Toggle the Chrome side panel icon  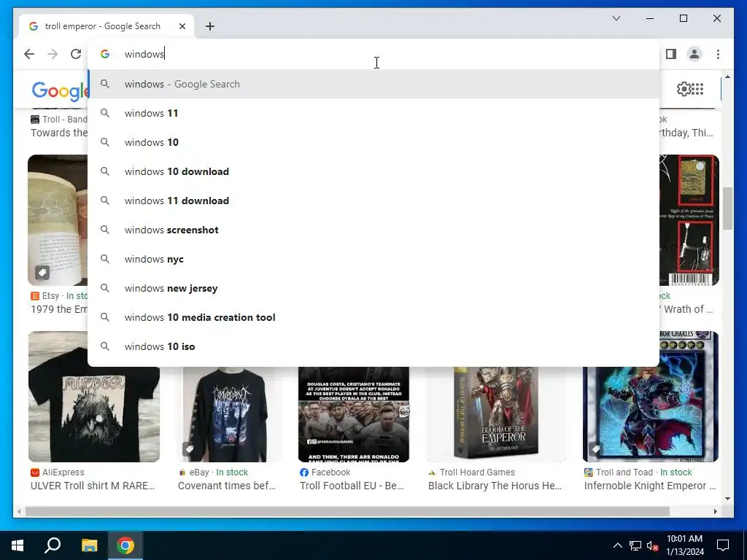(x=671, y=54)
